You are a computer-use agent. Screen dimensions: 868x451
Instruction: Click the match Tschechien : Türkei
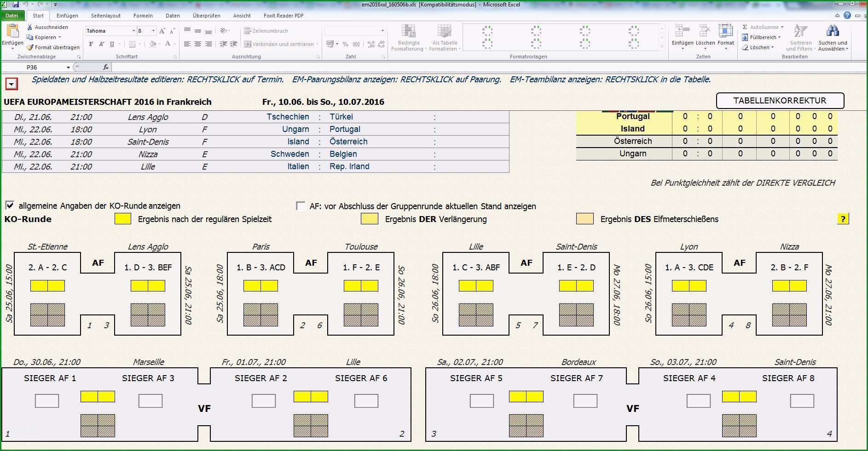coord(309,117)
